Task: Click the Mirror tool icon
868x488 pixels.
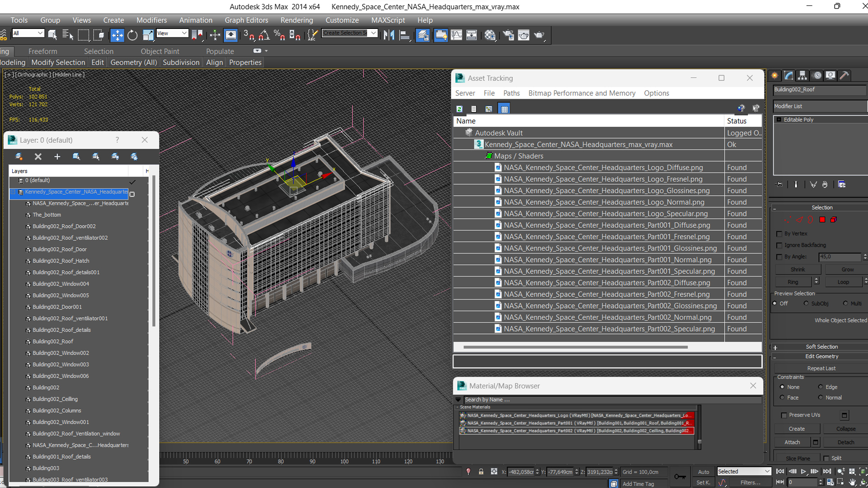Action: (x=389, y=35)
